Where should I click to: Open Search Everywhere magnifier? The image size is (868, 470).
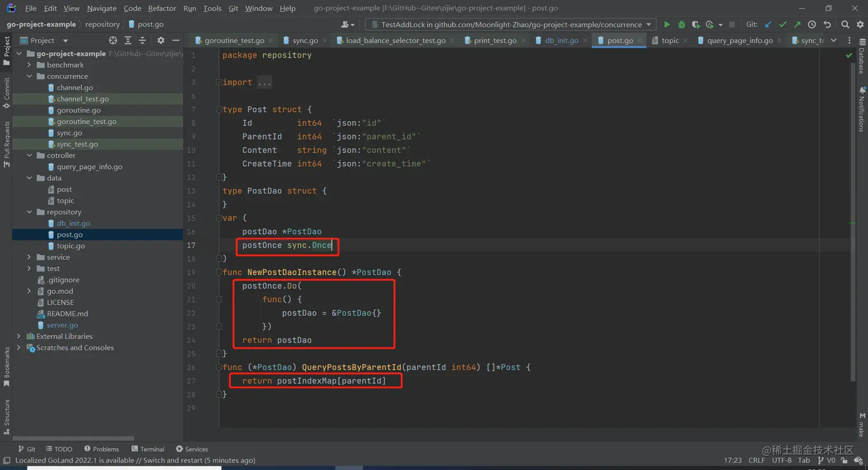click(x=845, y=25)
